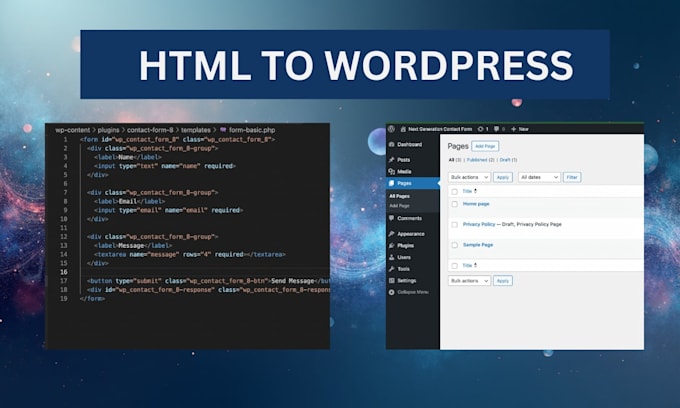The height and width of the screenshot is (408, 680).
Task: Click line number 16 in code editor
Action: 64,272
